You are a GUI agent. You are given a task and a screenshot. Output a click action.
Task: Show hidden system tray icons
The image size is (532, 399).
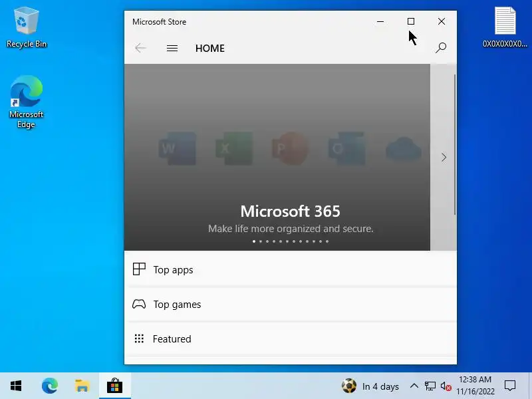pyautogui.click(x=414, y=386)
